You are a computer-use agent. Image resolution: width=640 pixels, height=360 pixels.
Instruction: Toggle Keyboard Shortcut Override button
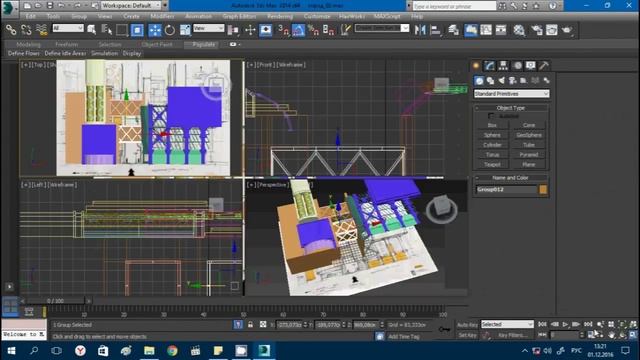point(266,30)
